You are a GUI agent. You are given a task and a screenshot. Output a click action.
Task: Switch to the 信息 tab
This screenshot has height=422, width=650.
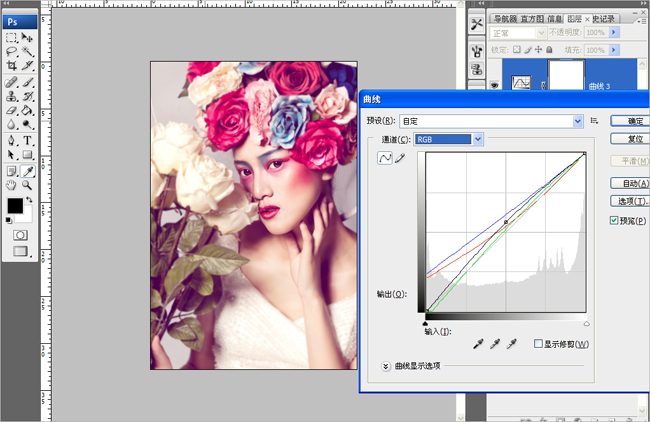point(554,19)
